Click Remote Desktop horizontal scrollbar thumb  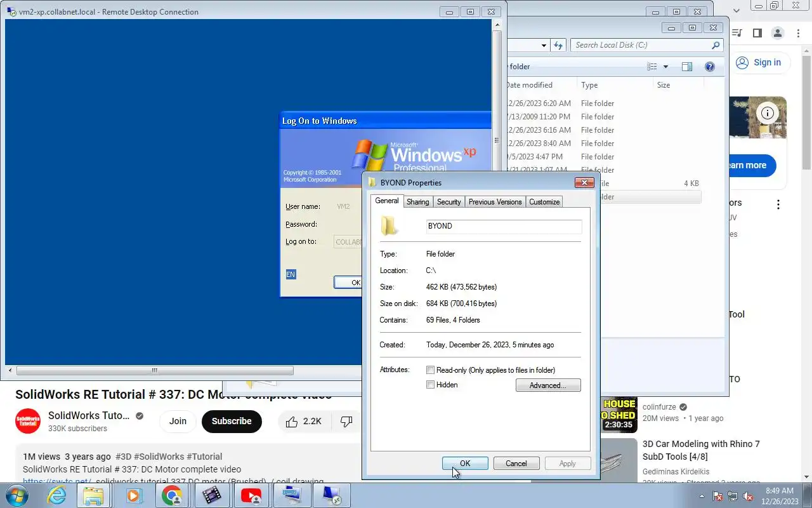155,371
